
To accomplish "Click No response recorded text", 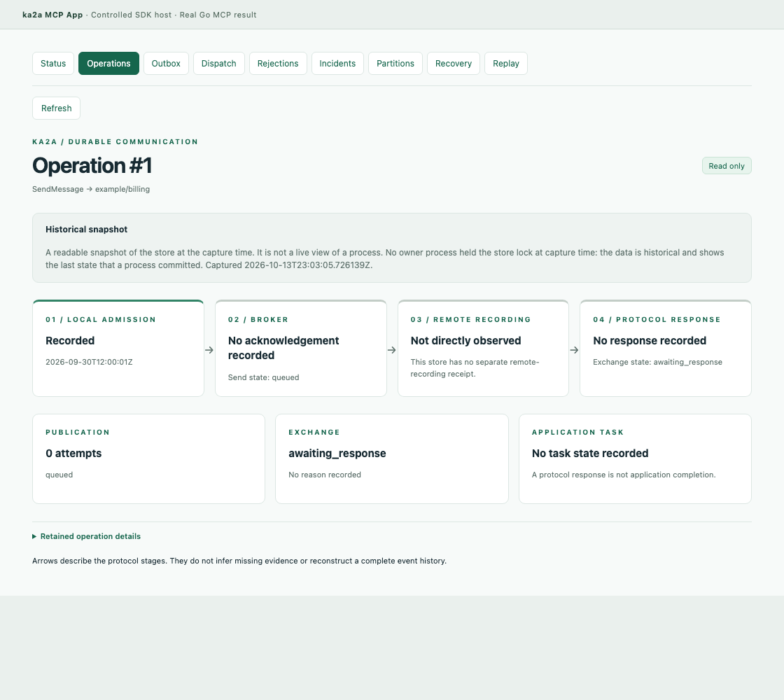I will coord(650,340).
